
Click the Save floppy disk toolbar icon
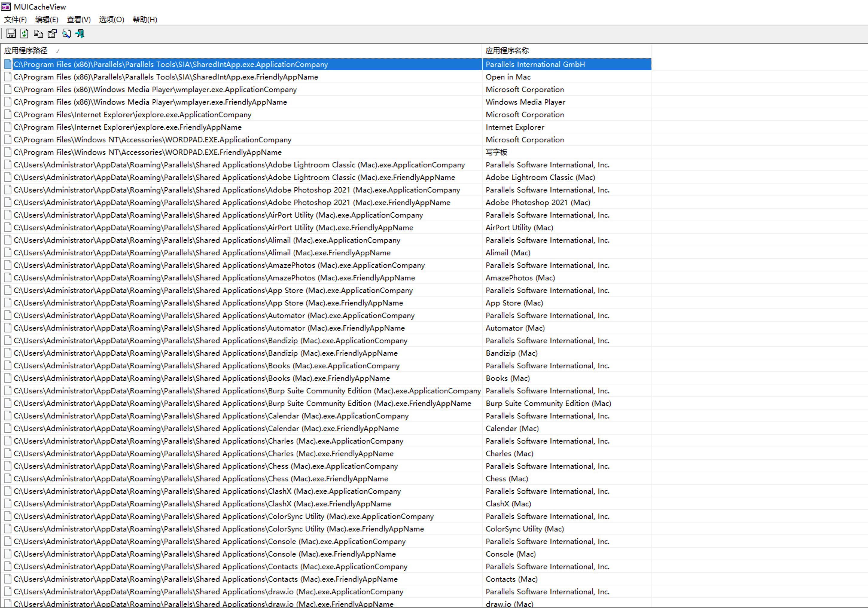(11, 34)
